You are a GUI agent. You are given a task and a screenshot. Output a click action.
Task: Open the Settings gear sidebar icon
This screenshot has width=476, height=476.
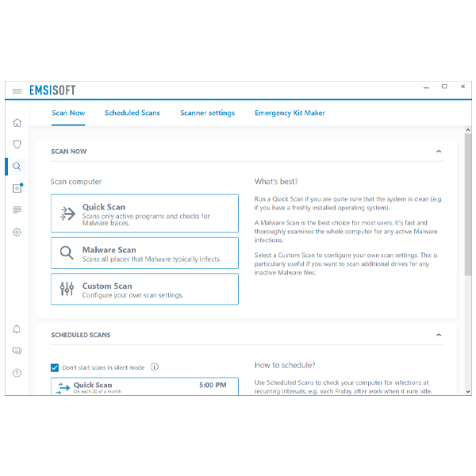coord(17,232)
